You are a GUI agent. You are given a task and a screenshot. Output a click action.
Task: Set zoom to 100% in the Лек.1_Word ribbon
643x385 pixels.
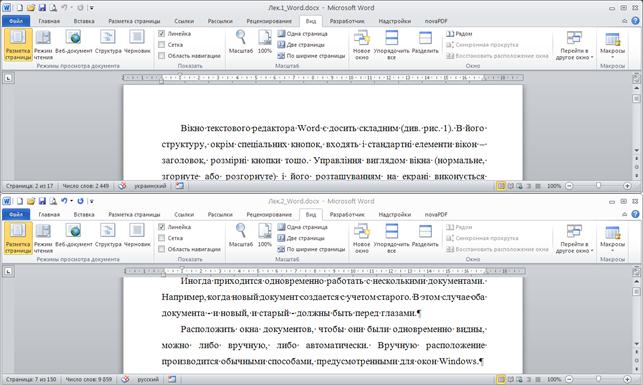coord(265,42)
